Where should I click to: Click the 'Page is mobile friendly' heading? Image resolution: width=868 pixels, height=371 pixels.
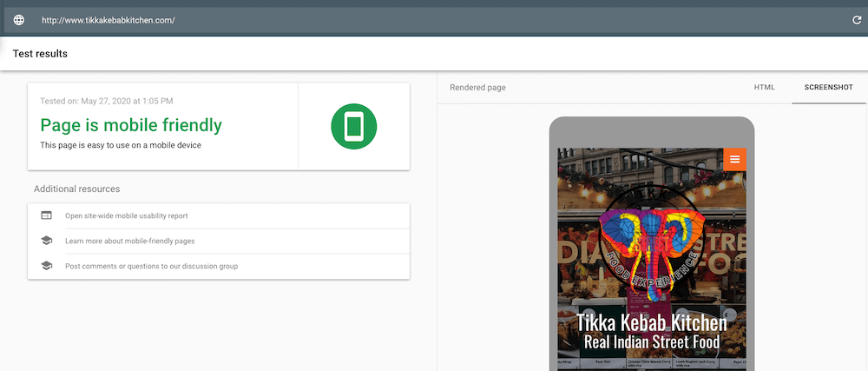[x=131, y=125]
